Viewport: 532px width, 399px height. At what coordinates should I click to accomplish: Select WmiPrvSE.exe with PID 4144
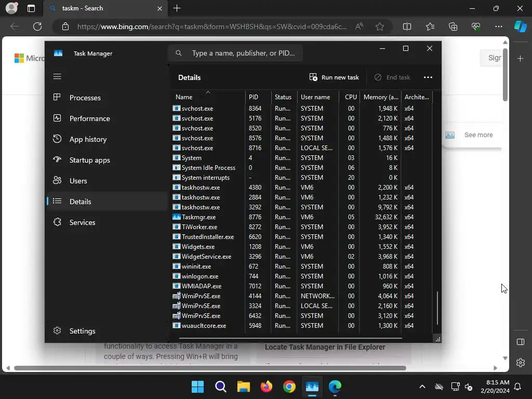point(302,296)
